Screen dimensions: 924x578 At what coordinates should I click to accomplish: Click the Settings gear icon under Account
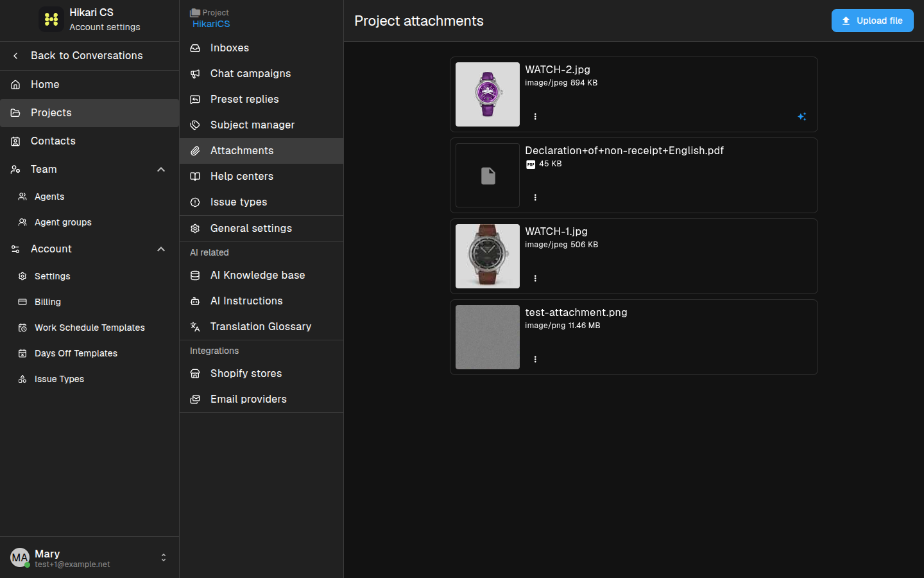coord(22,276)
